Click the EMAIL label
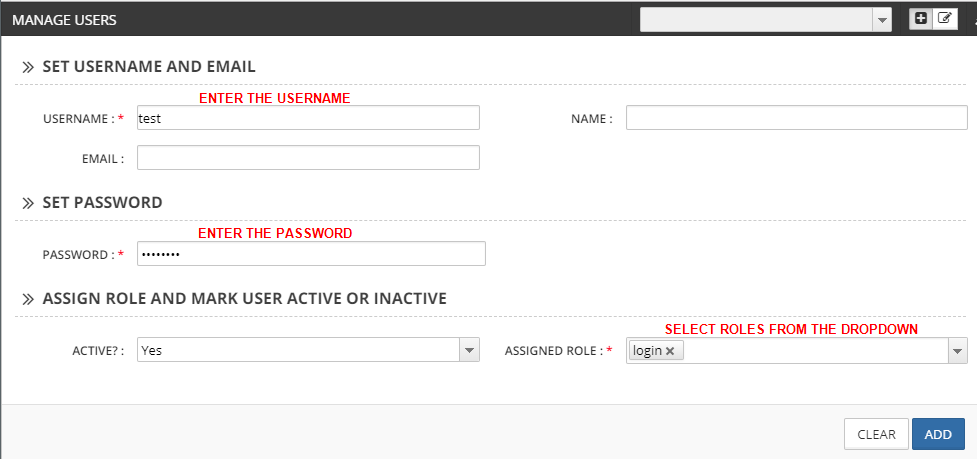977x459 pixels. pyautogui.click(x=103, y=159)
